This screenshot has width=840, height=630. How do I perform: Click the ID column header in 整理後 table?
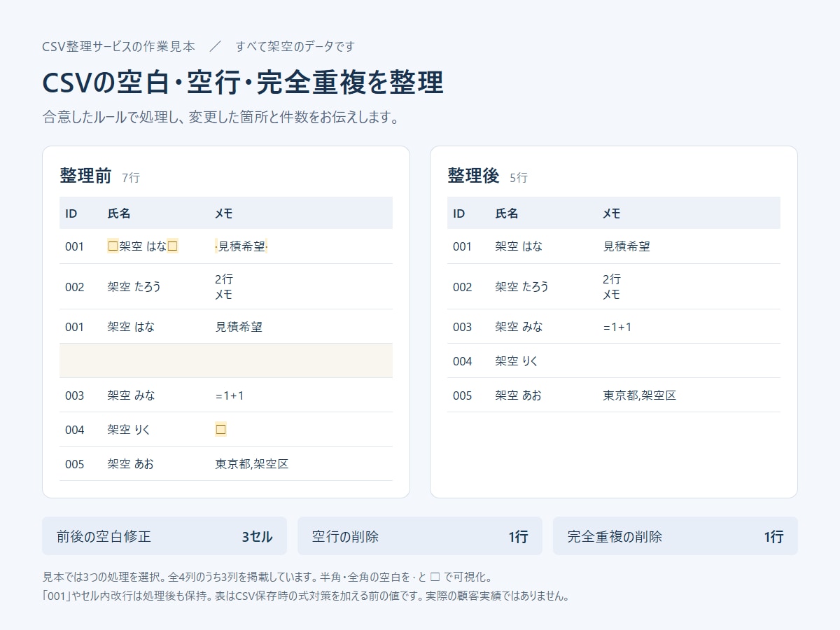459,213
